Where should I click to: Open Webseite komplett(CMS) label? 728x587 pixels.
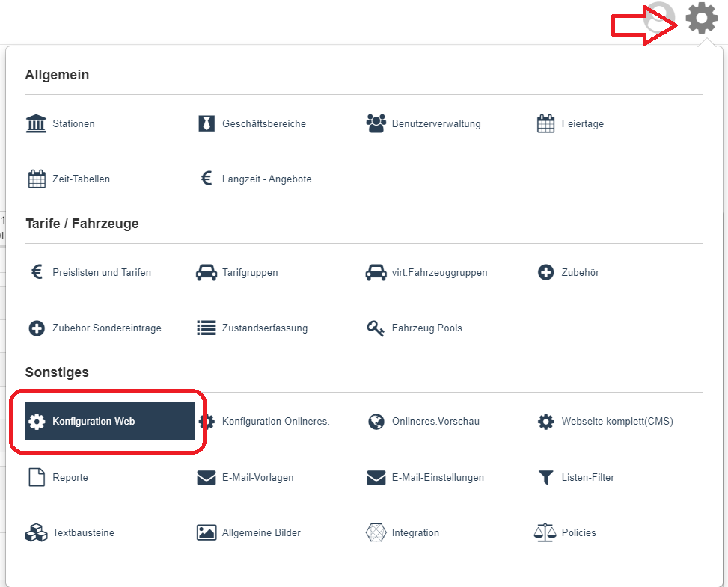click(617, 421)
